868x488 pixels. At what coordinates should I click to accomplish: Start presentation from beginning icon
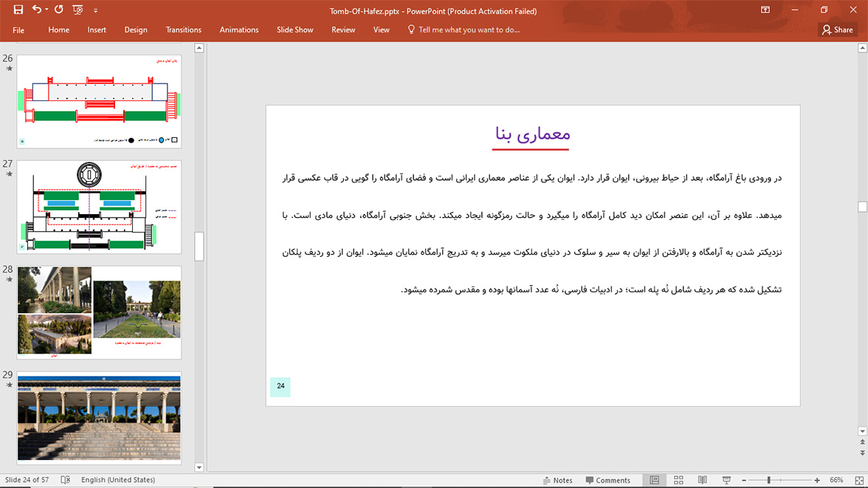(77, 10)
